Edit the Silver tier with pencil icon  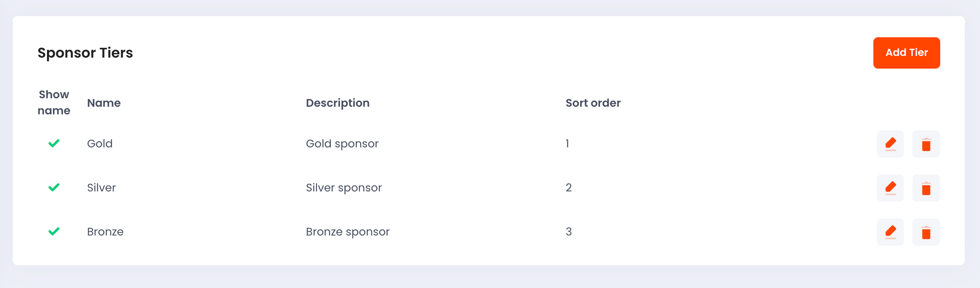pyautogui.click(x=890, y=188)
